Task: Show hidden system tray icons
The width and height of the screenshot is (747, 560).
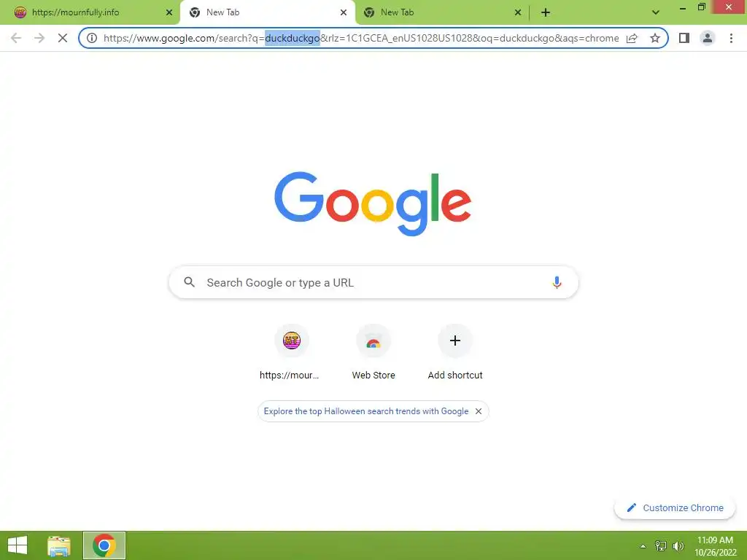Action: click(x=643, y=546)
